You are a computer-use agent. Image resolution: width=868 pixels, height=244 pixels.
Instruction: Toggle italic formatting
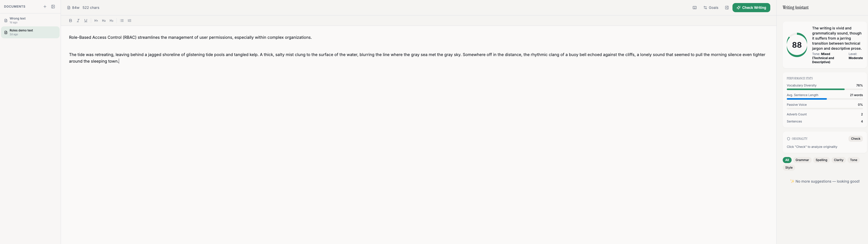click(78, 21)
